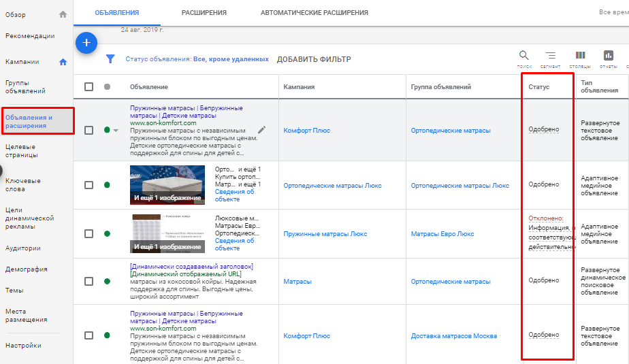Open Ключевые слова in the left sidebar
The height and width of the screenshot is (364, 629).
pyautogui.click(x=22, y=185)
